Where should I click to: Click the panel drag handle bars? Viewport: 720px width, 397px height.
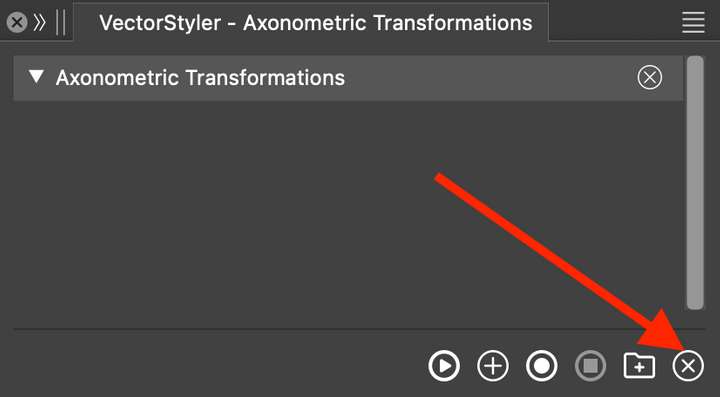tap(61, 22)
